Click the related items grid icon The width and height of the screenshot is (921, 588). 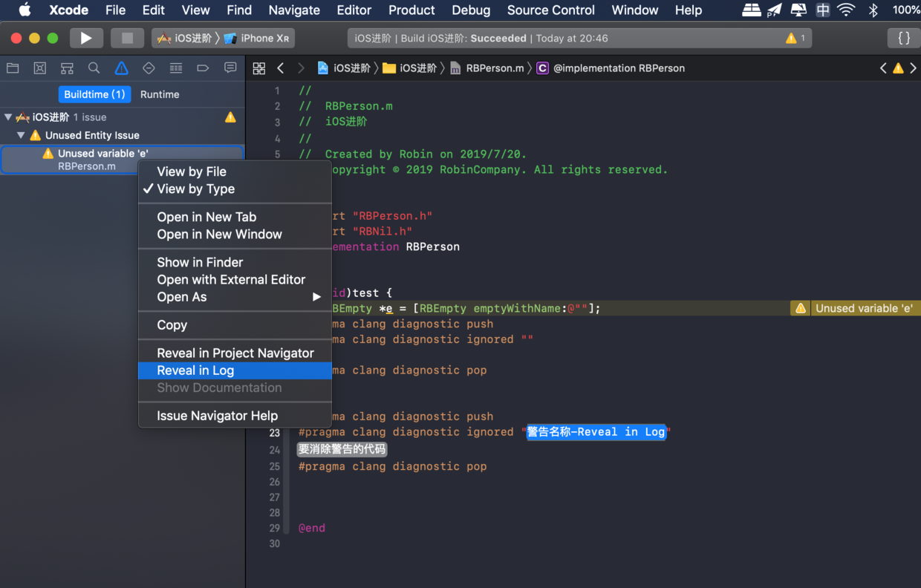point(258,68)
